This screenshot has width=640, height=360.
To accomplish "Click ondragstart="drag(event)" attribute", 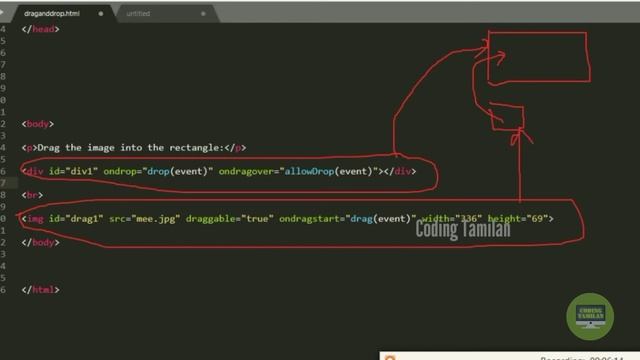I will [348, 219].
